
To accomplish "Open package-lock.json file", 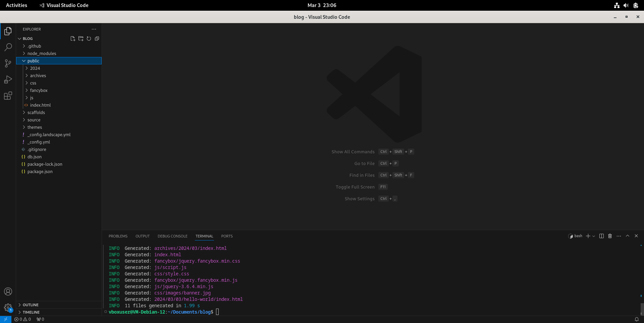I will pyautogui.click(x=59, y=164).
